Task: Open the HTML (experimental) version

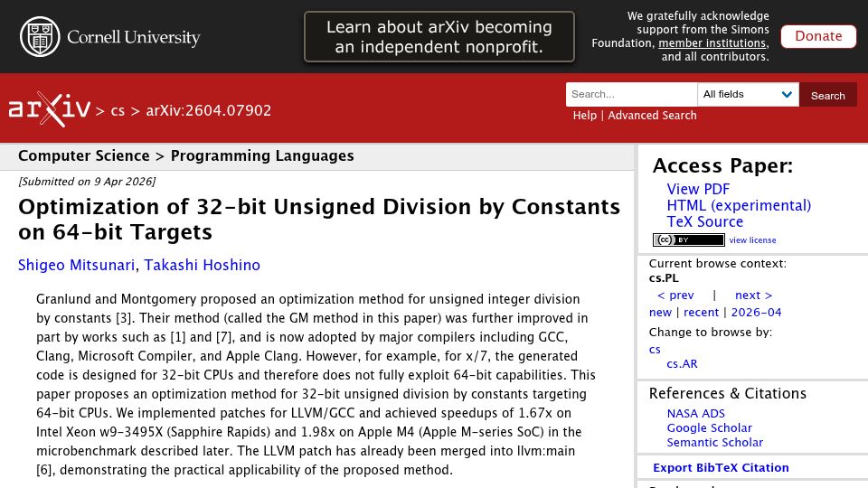Action: coord(739,206)
